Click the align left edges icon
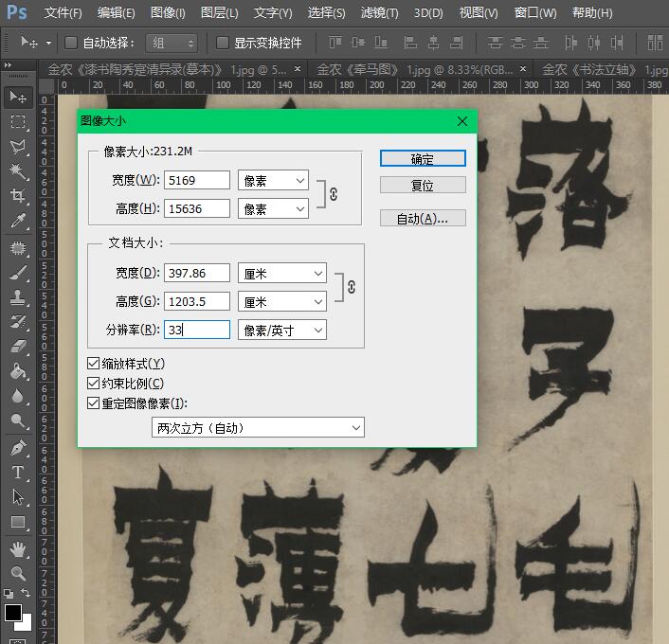 pyautogui.click(x=410, y=43)
